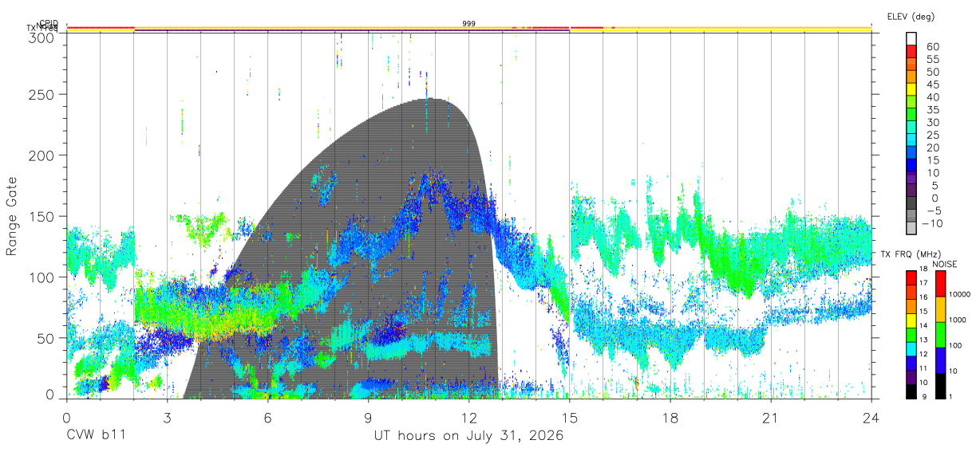This screenshot has width=980, height=452.
Task: Pick yellow TX FRQ swatch between 15 and 14
Action: [910, 320]
